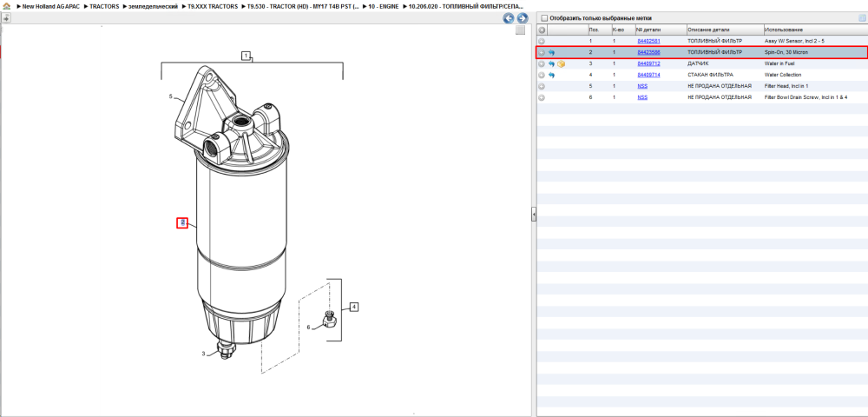Select Filter Bowl Drain Screw usage cell

806,97
